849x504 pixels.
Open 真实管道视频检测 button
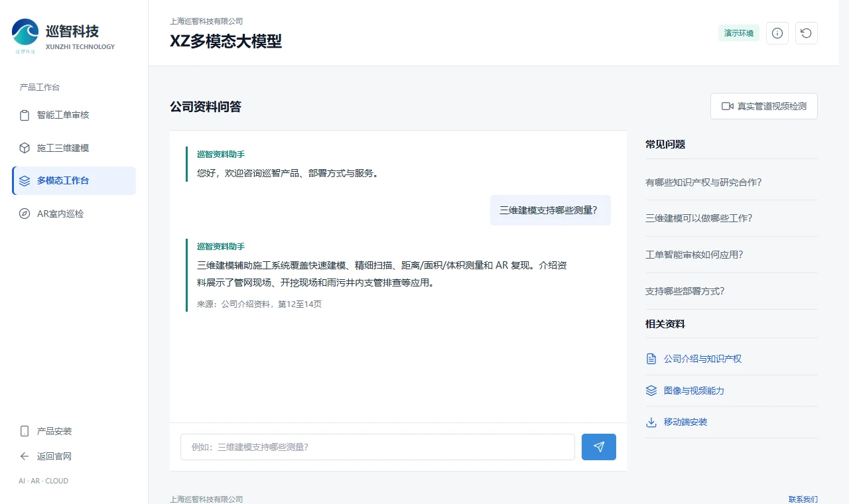pos(764,106)
